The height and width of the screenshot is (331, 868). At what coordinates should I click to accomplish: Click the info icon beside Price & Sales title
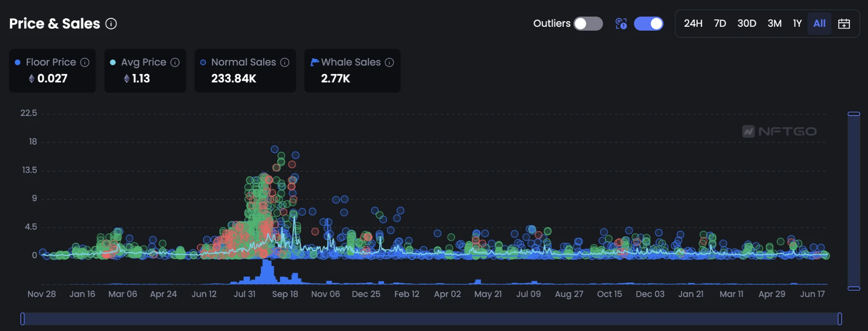pyautogui.click(x=111, y=24)
